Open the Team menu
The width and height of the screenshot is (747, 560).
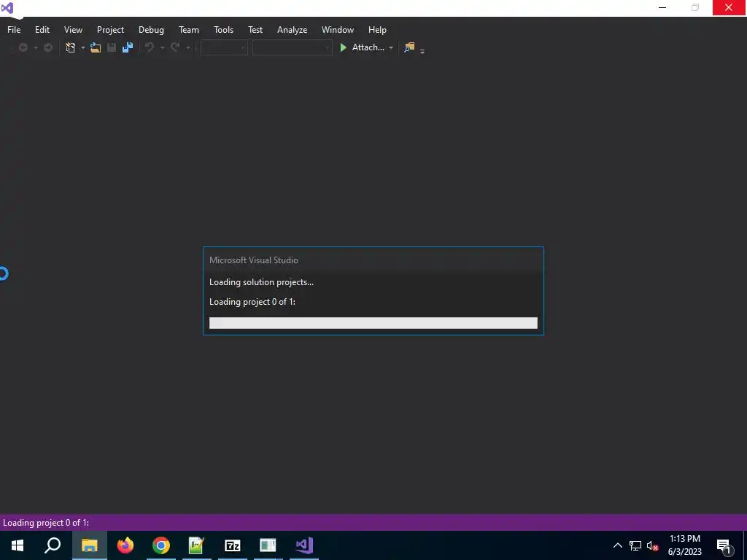[x=189, y=29]
